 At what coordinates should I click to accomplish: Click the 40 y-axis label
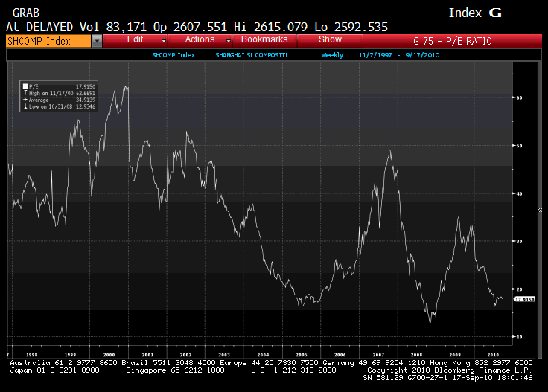(520, 193)
